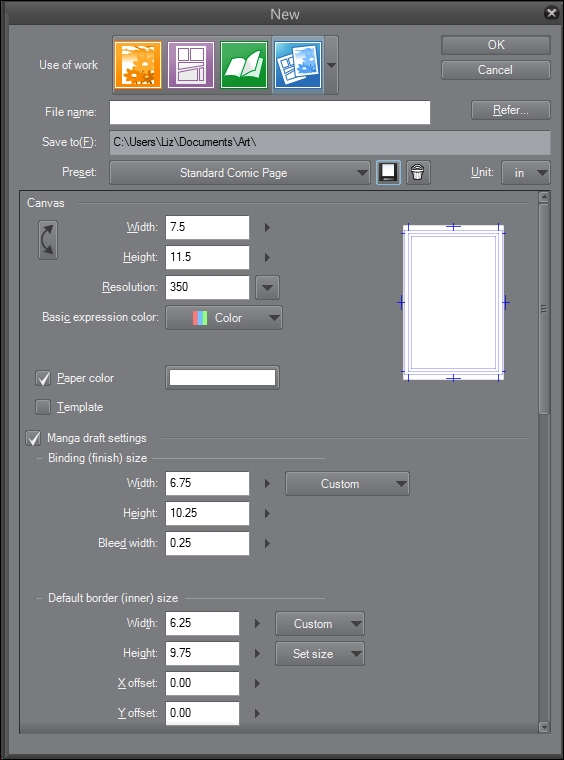
Task: Expand the Basic expression color dropdown
Action: pos(224,318)
